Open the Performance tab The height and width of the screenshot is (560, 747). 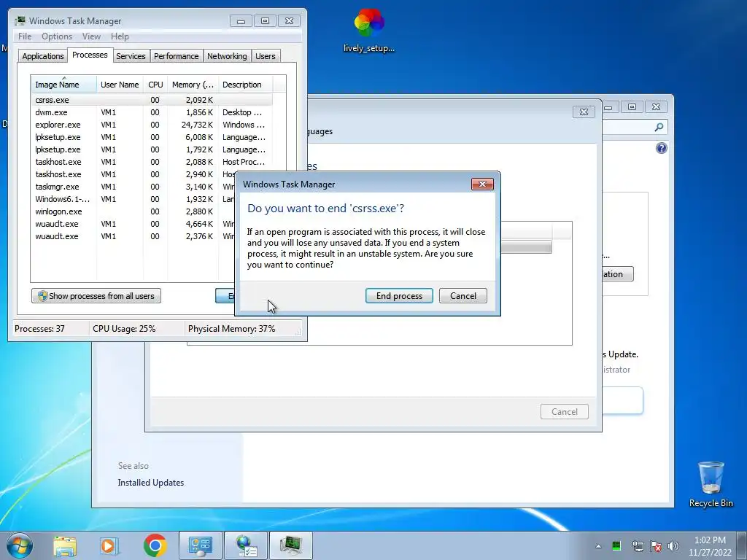pos(177,56)
